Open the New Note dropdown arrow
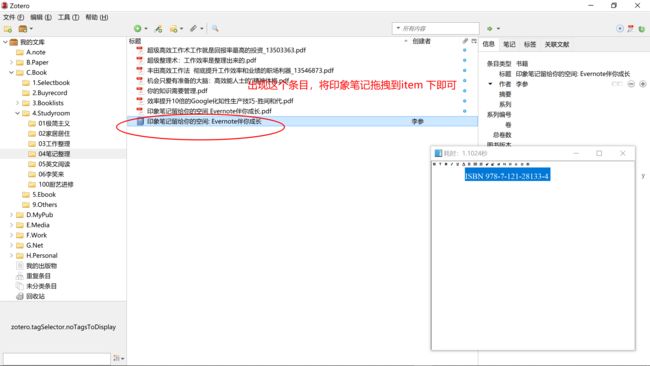This screenshot has width=650, height=366. click(181, 29)
